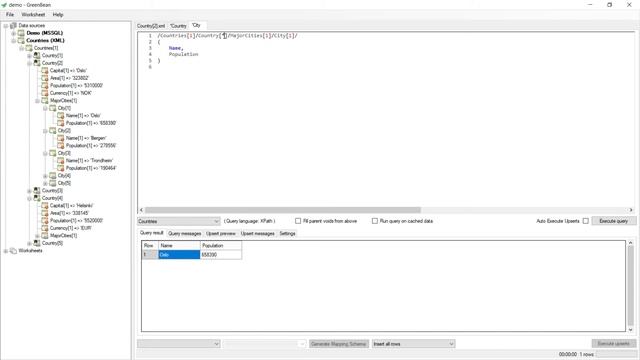The height and width of the screenshot is (360, 640).
Task: Click the Country[2] node icon
Action: [x=37, y=63]
